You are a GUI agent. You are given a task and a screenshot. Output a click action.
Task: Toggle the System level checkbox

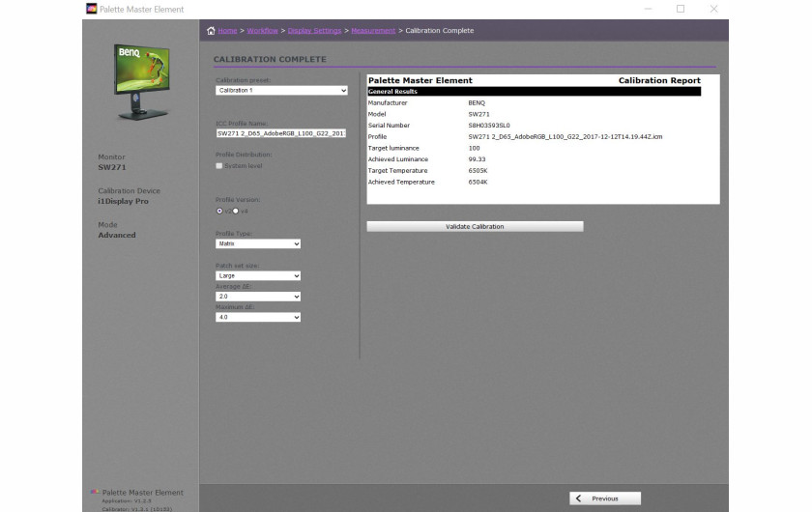pos(219,165)
